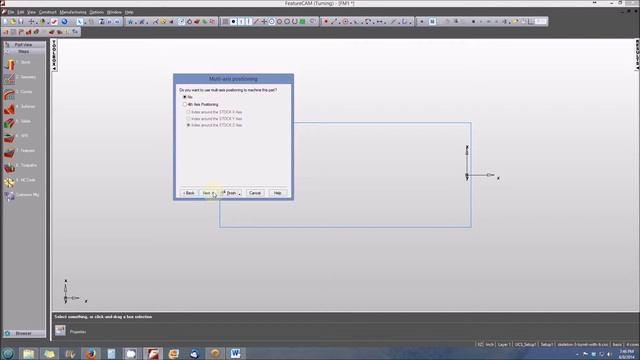This screenshot has height=360, width=640.
Task: Click the Inch units status bar entry
Action: 489,345
